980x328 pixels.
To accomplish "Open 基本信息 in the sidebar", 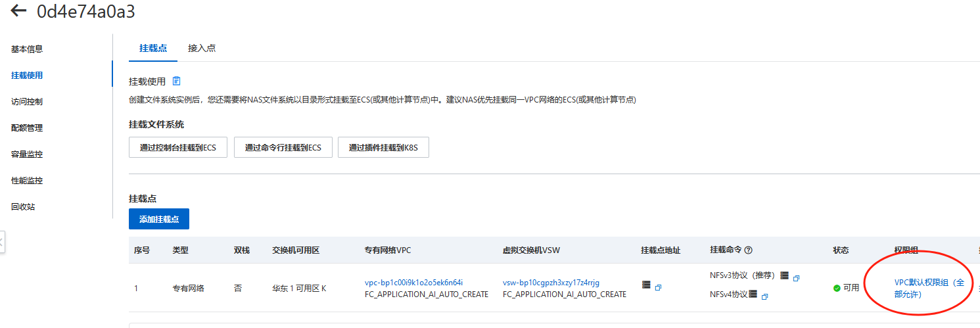I will tap(27, 49).
